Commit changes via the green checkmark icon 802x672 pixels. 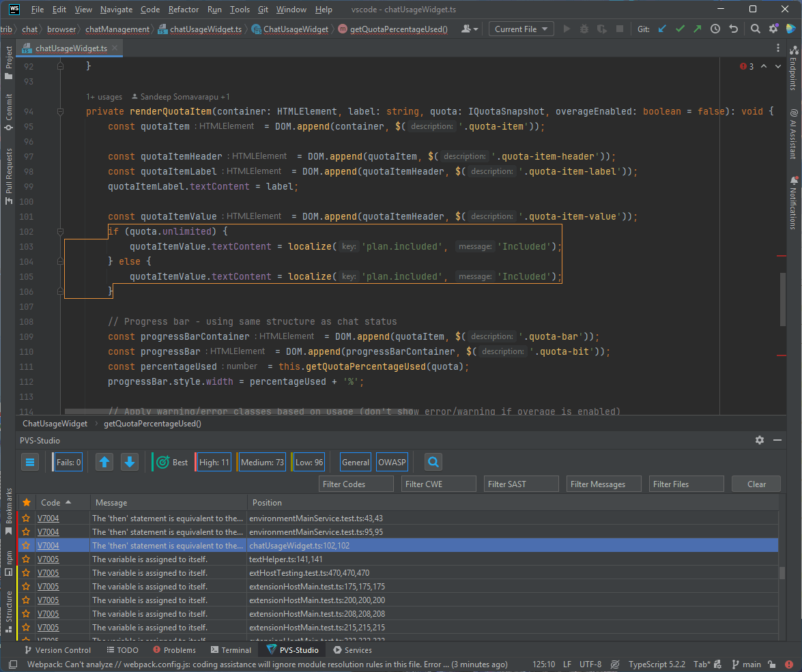[x=678, y=29]
